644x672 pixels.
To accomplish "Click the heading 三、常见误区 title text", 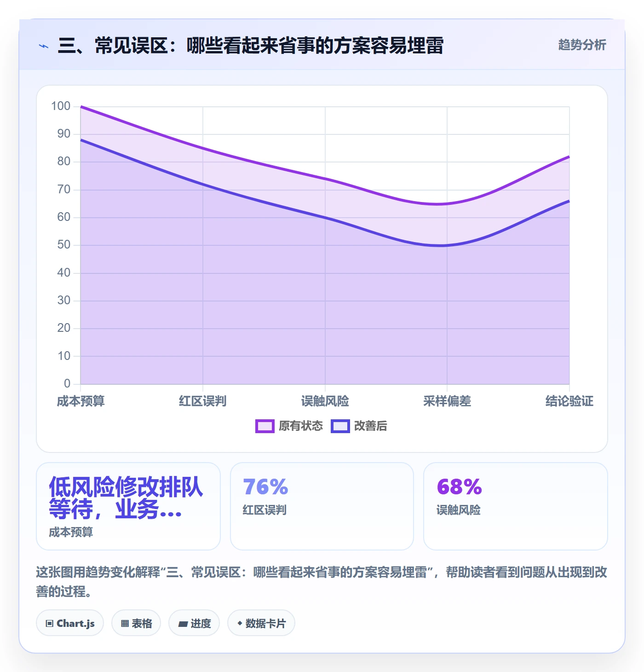I will pos(251,46).
